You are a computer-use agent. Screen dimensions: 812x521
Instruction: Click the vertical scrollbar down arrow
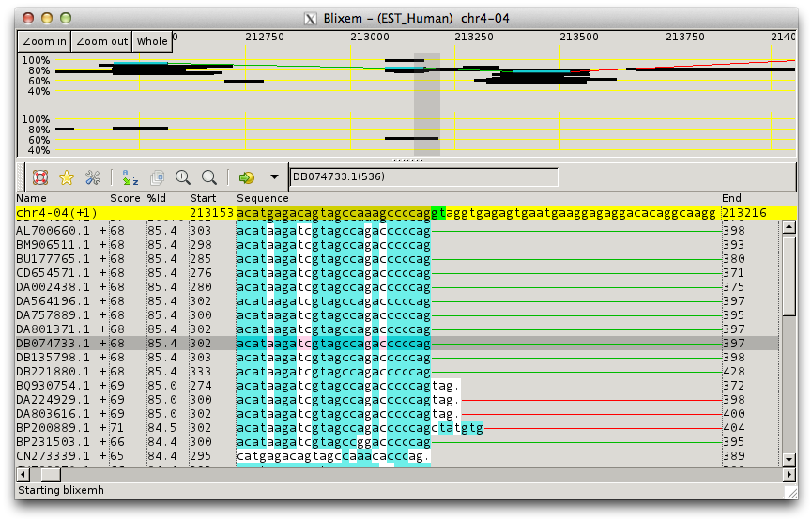point(789,459)
